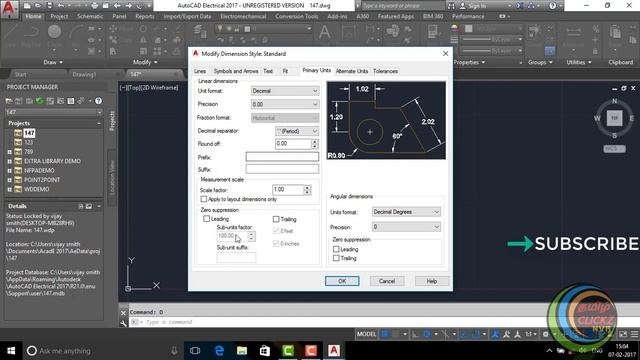Click the Round off value field
This screenshot has height=360, width=640.
pos(293,144)
